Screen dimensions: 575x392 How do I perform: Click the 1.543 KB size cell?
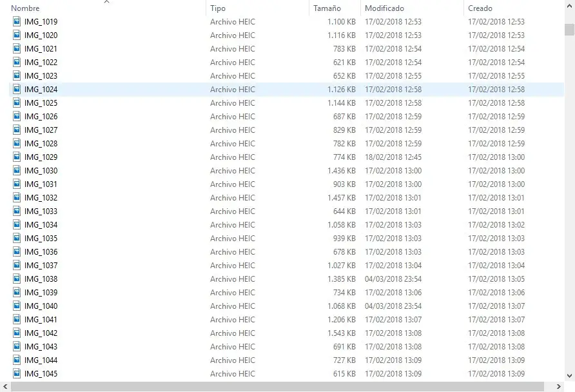point(342,333)
